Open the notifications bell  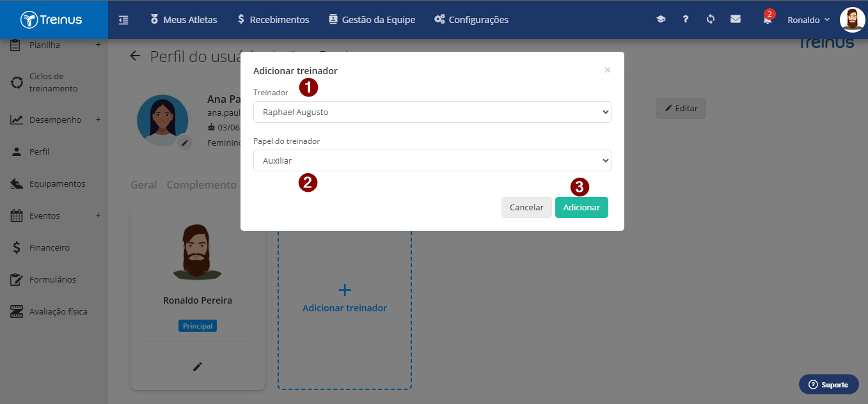(x=767, y=20)
